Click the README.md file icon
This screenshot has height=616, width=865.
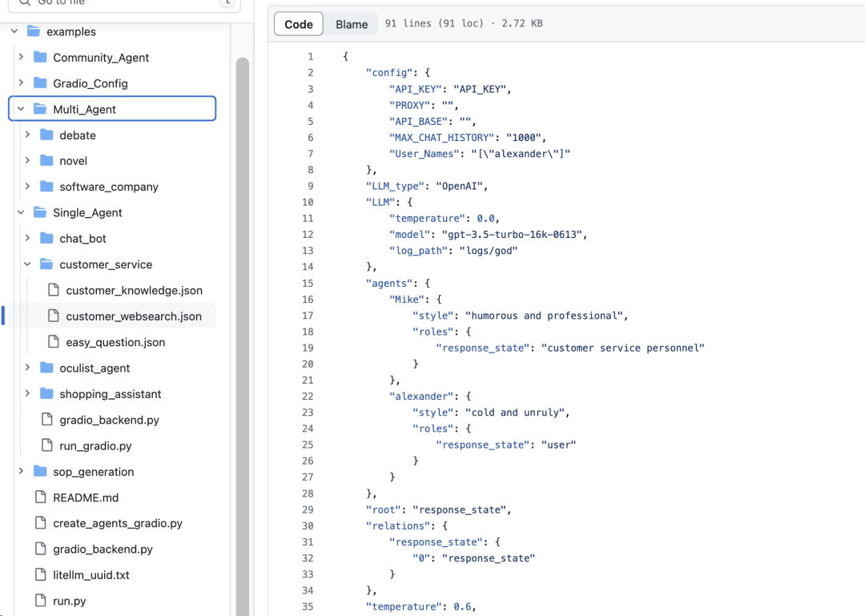click(x=40, y=497)
